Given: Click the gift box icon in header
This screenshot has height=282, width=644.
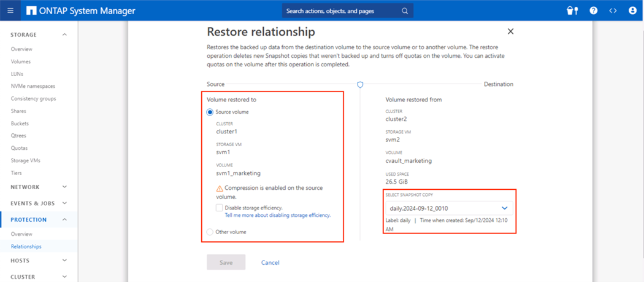Looking at the screenshot, I should [572, 10].
